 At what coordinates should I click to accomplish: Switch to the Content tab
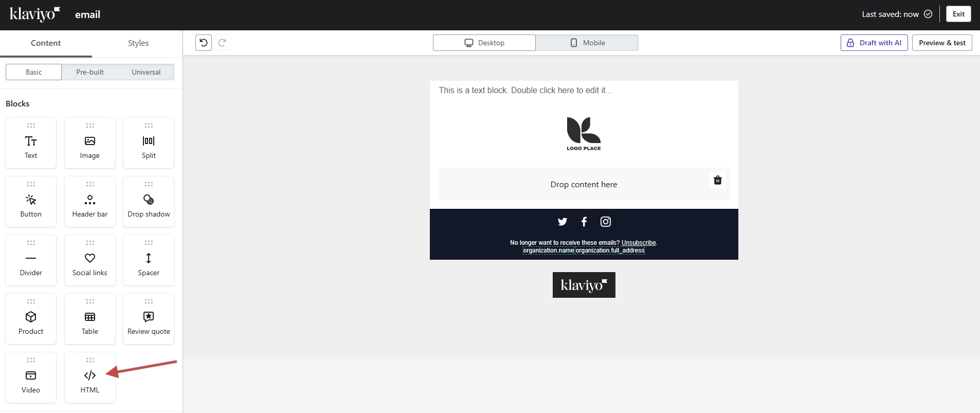coord(46,43)
